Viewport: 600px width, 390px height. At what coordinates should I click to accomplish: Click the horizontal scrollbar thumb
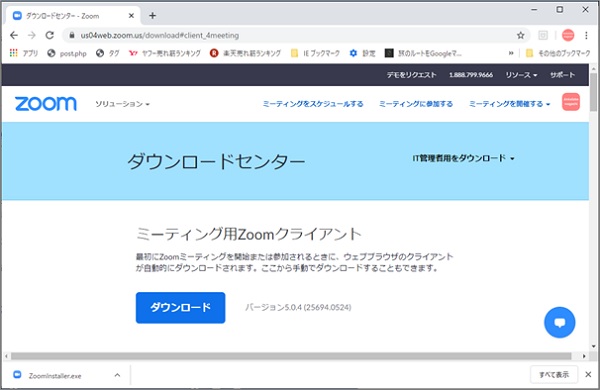[291, 356]
